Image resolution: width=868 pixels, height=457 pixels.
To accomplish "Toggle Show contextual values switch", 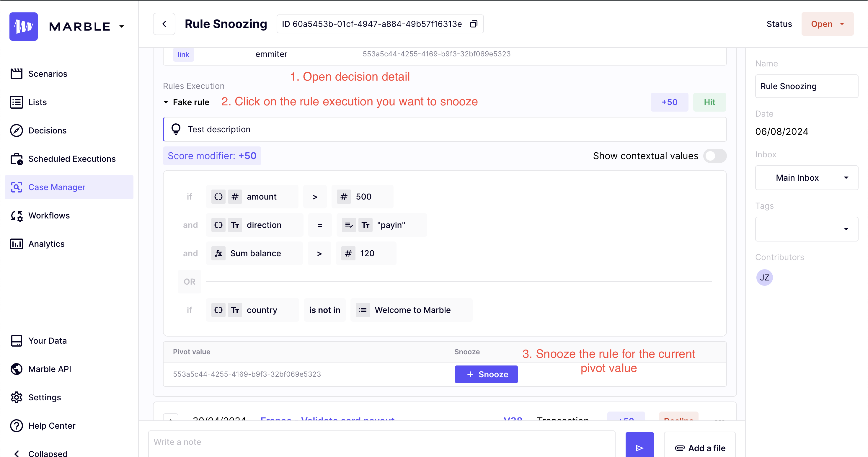I will pos(715,156).
